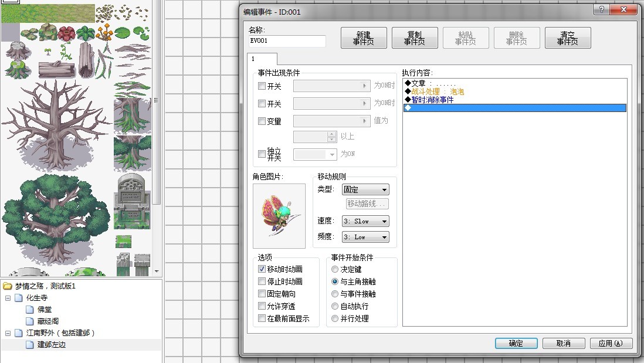Cancel the dialog with 取消

tap(564, 343)
